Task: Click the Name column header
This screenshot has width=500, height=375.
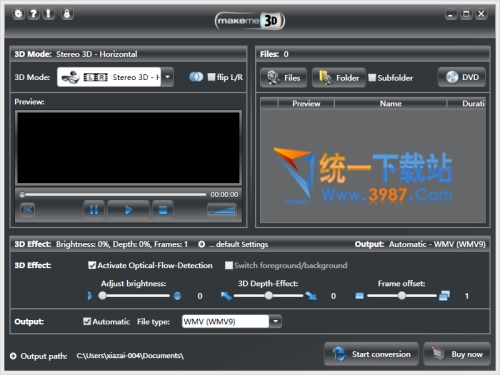Action: pos(390,103)
